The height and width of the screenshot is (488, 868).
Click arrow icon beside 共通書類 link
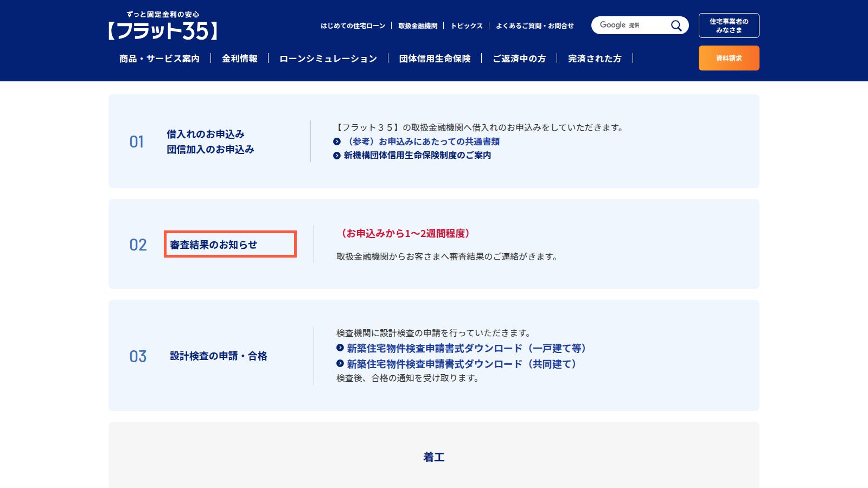pos(337,142)
